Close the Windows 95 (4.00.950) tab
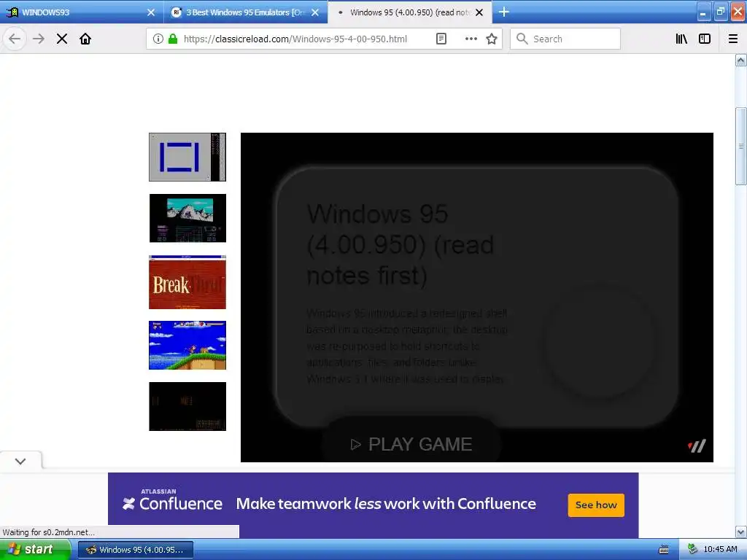This screenshot has width=747, height=560. tap(480, 12)
